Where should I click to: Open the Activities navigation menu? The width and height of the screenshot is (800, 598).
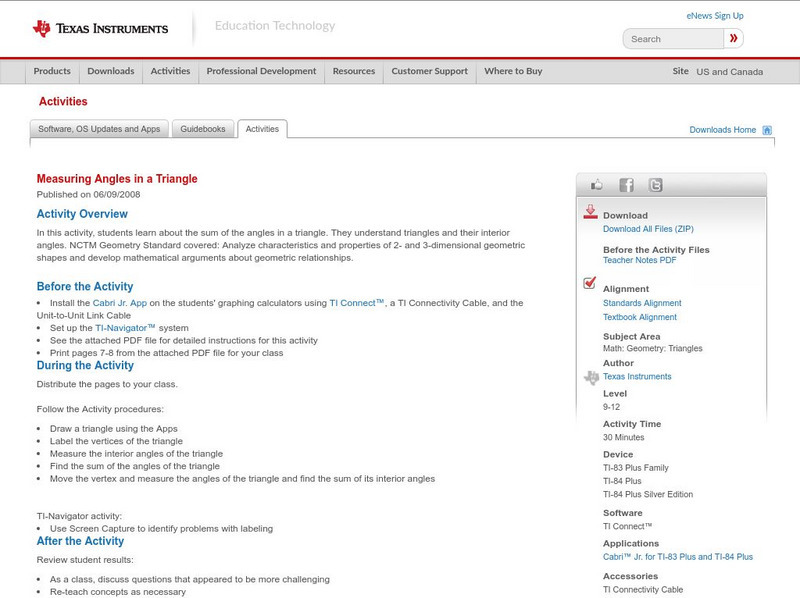(x=170, y=71)
